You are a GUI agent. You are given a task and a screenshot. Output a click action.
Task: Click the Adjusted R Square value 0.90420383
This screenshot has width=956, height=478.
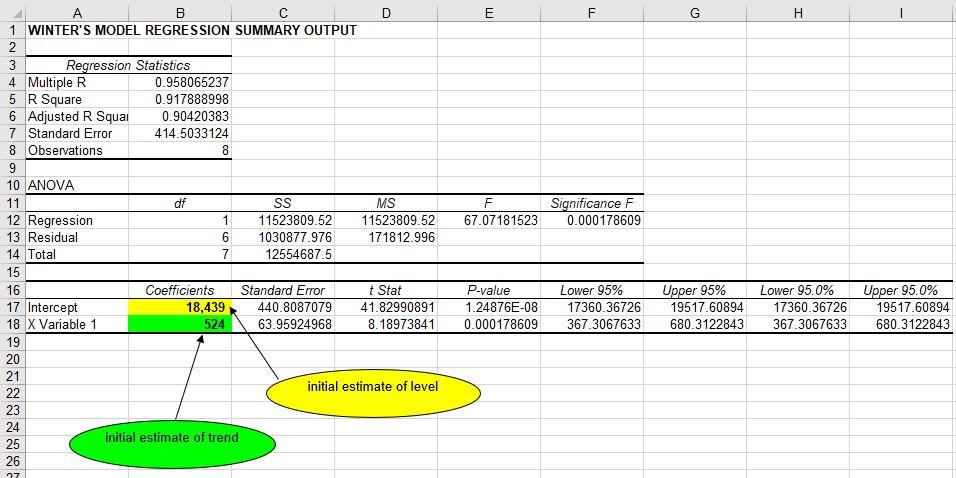point(180,116)
